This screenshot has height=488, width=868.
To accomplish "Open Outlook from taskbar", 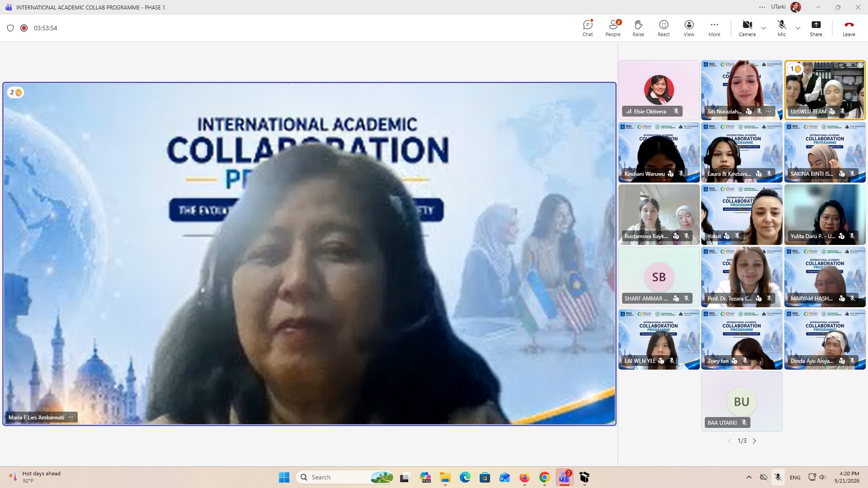I will [x=505, y=477].
